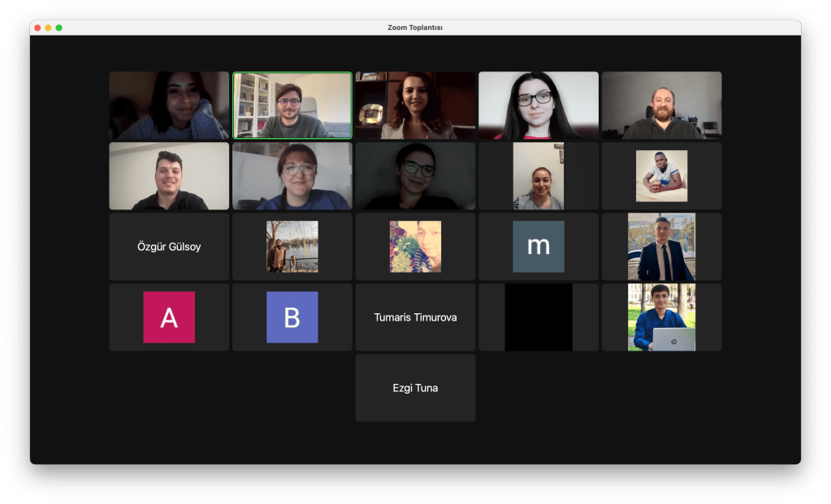The width and height of the screenshot is (831, 504).
Task: Click the green-bordered active speaker video
Action: coord(292,106)
